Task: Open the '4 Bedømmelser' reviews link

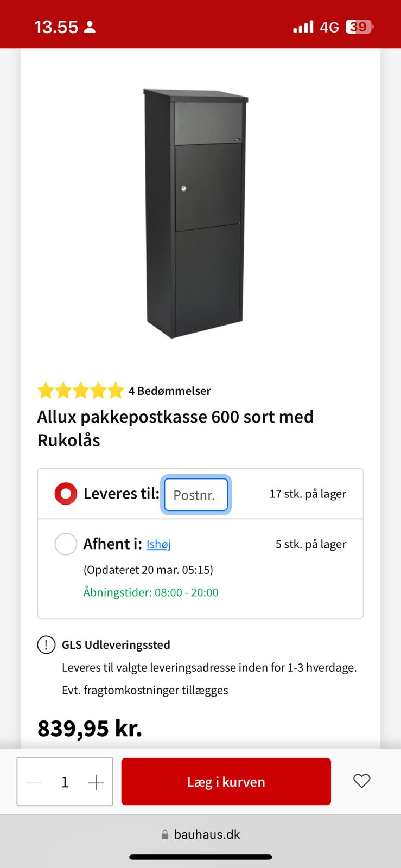Action: (x=169, y=391)
